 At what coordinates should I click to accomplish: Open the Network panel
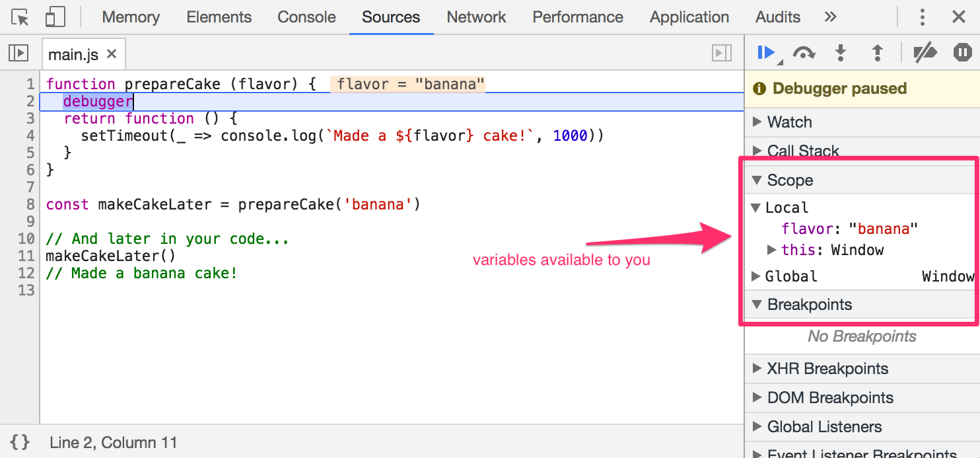tap(476, 17)
